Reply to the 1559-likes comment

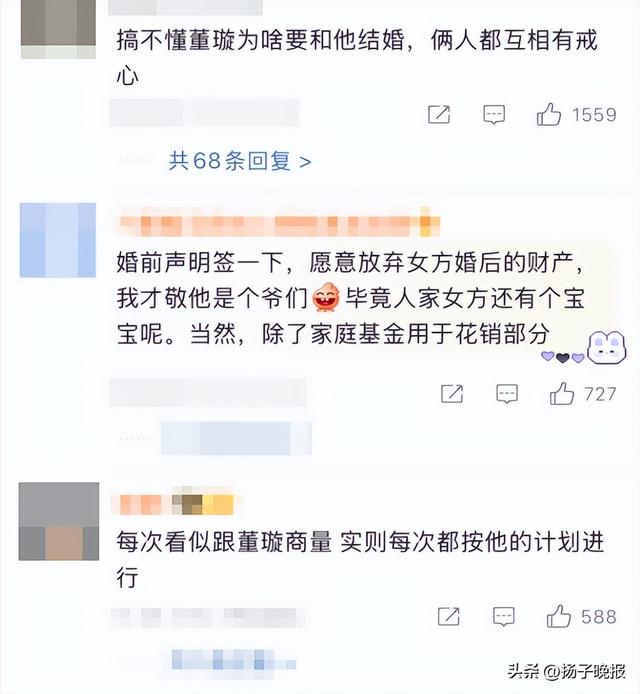point(493,115)
